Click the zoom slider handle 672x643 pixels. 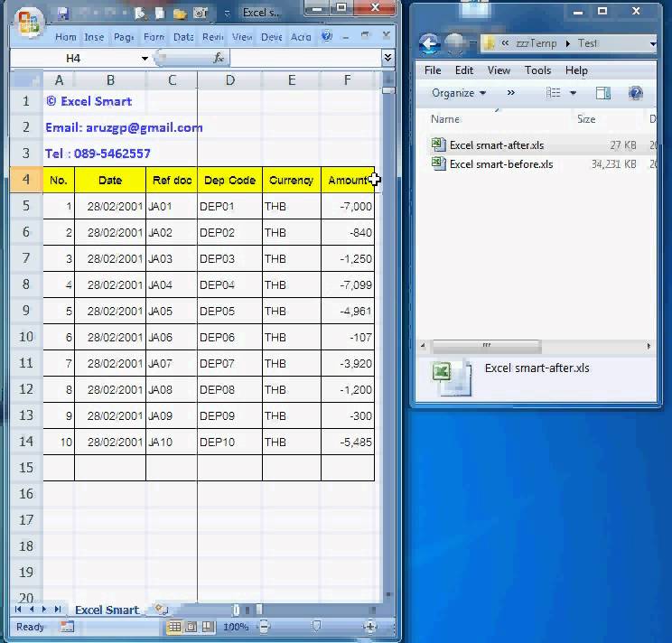pyautogui.click(x=317, y=627)
